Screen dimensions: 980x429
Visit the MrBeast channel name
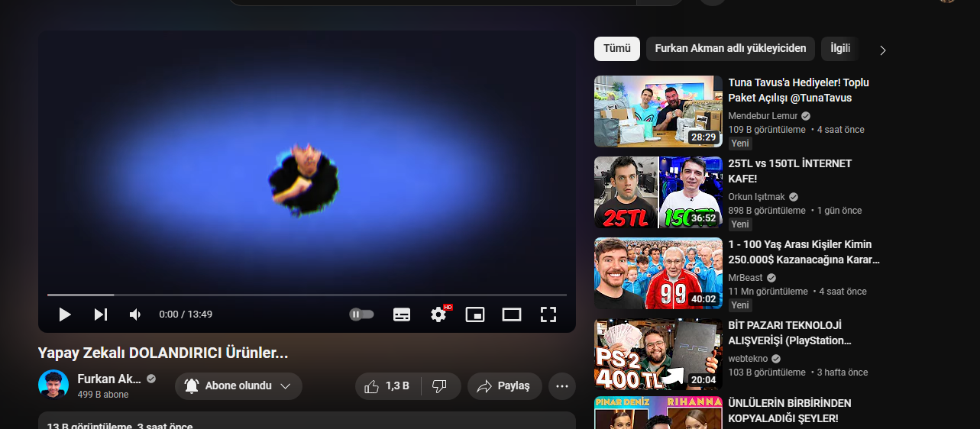point(746,278)
